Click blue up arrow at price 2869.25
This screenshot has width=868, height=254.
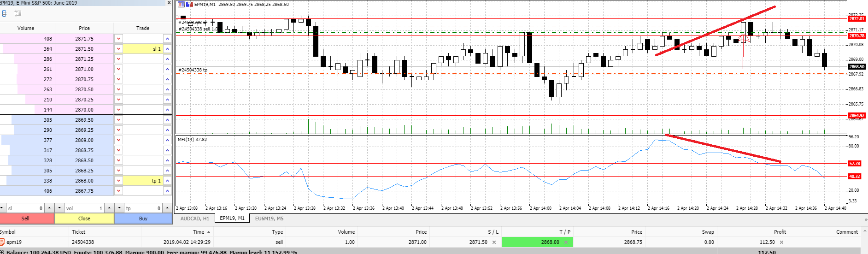(x=167, y=130)
